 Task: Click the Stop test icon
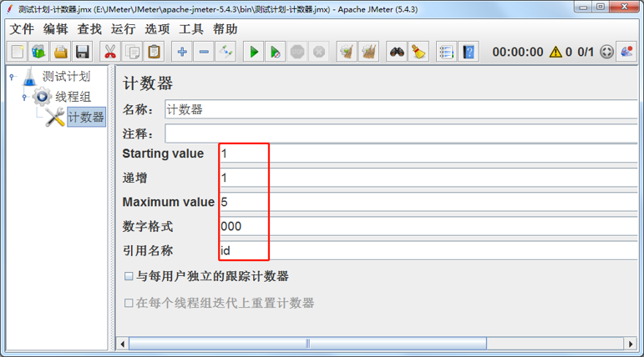tap(297, 52)
